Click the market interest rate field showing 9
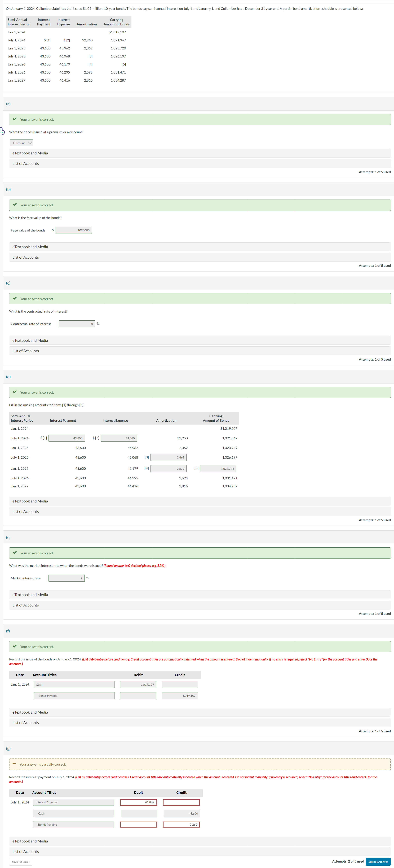Viewport: 394px width, 868px height. pos(66,578)
